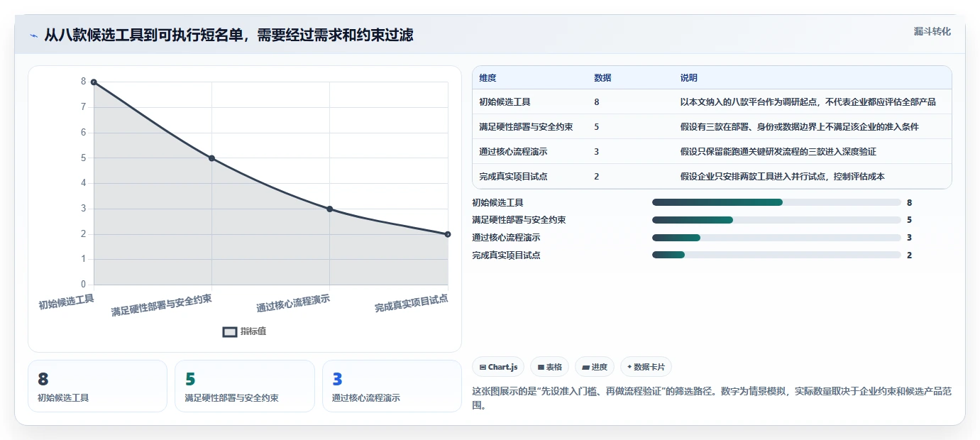Click the icon inside the Chart.js tag

pos(483,368)
